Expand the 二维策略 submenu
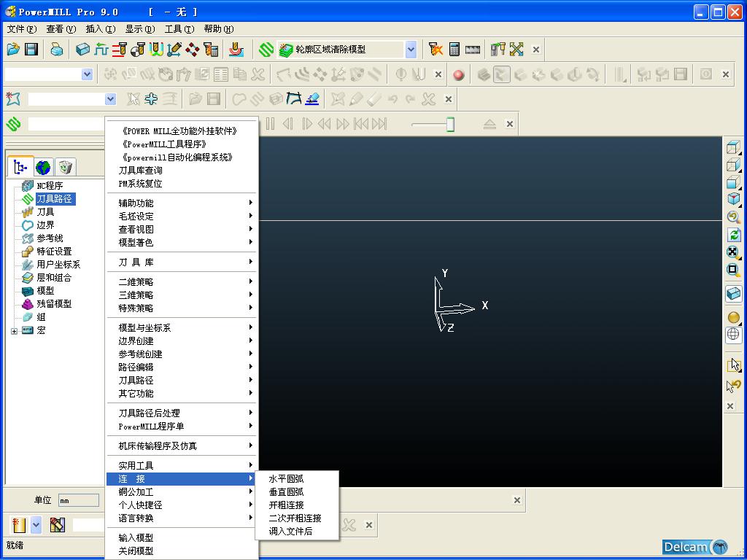 182,282
